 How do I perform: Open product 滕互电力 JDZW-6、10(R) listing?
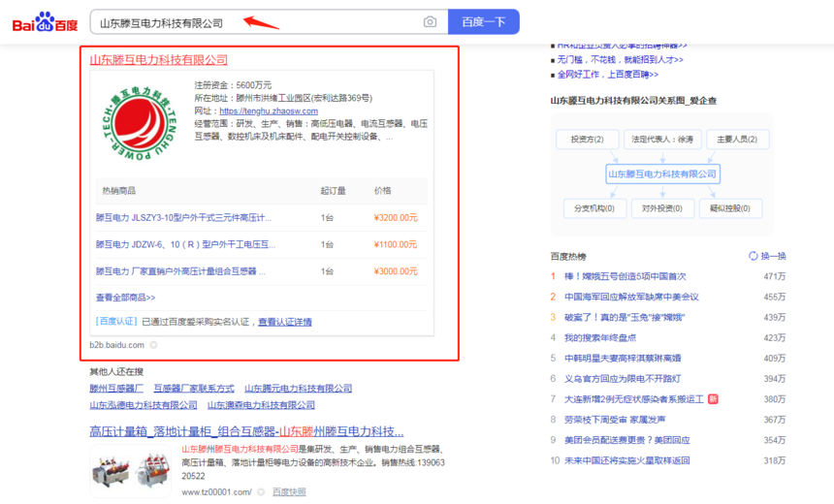(x=185, y=244)
